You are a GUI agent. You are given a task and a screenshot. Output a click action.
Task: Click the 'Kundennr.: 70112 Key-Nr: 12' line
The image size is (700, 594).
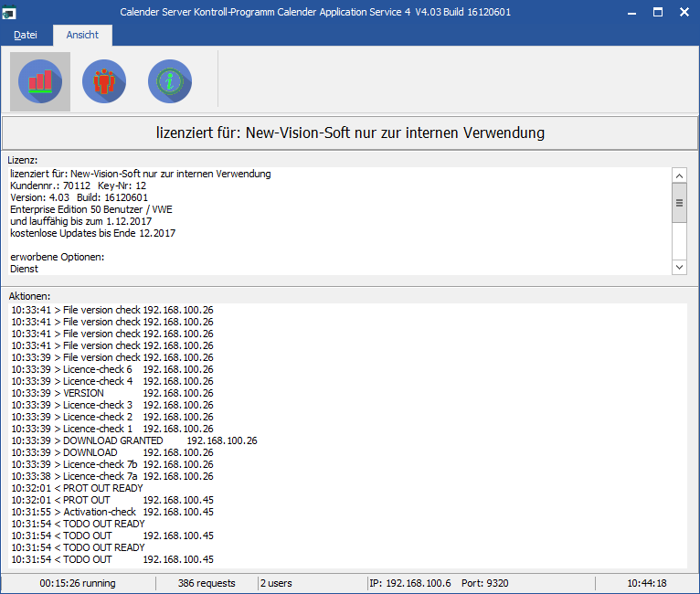78,186
